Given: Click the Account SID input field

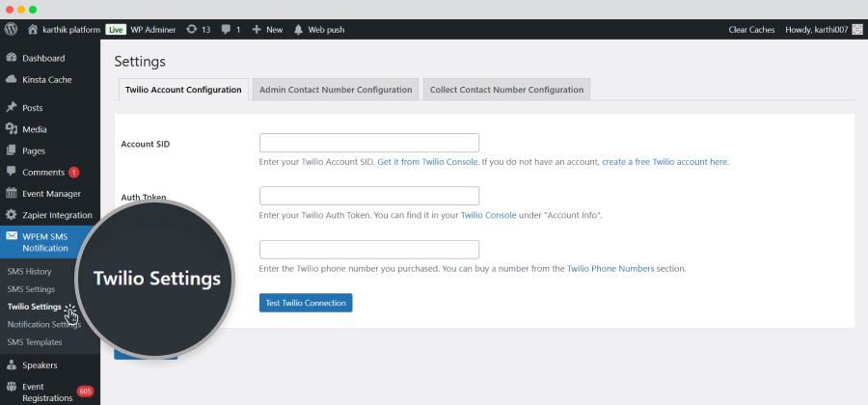Looking at the screenshot, I should click(x=369, y=143).
